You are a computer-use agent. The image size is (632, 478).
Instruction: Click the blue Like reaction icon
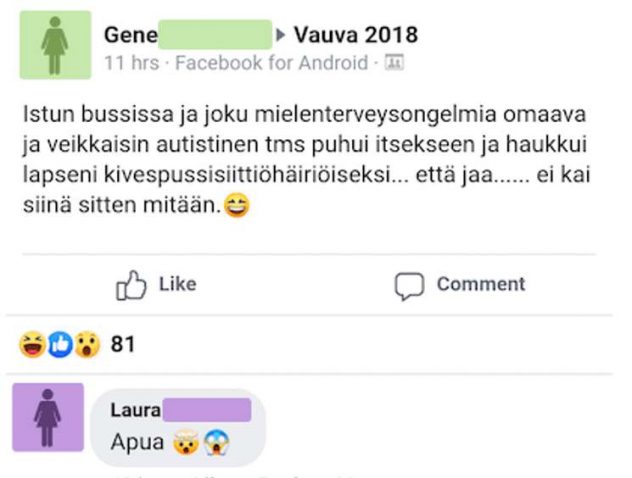59,345
